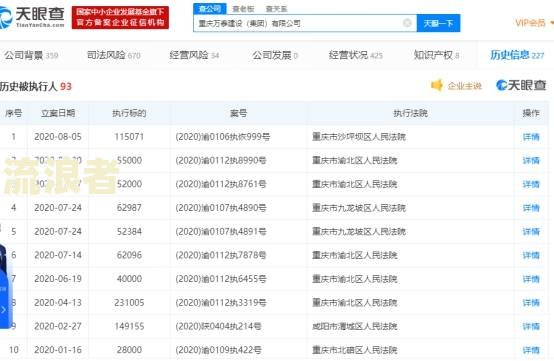Open 详情 for case 渝0109执422号
This screenshot has height=361, width=554.
tap(531, 350)
